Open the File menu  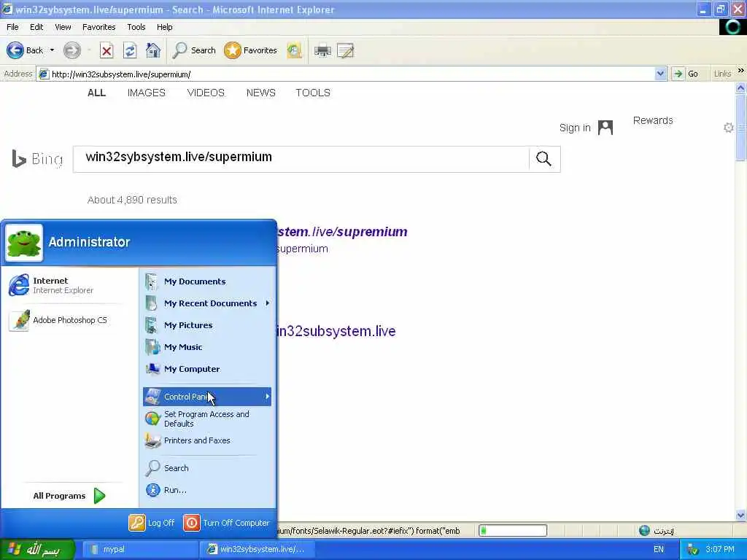(x=13, y=27)
